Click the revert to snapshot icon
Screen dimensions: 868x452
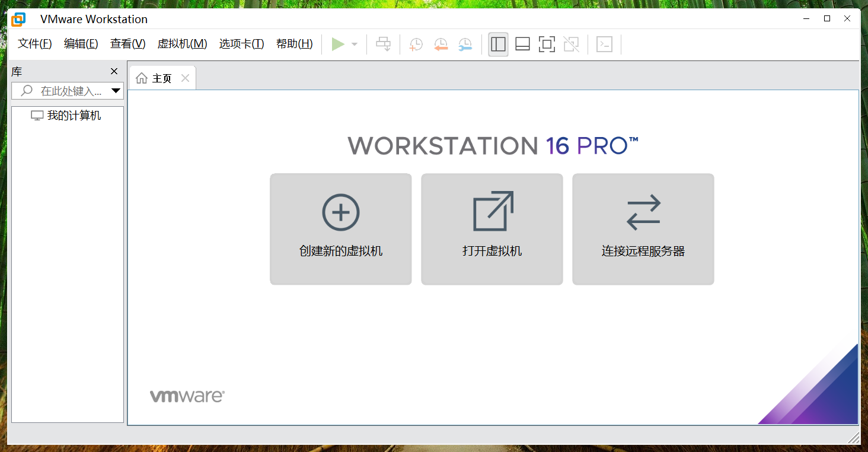(x=441, y=44)
